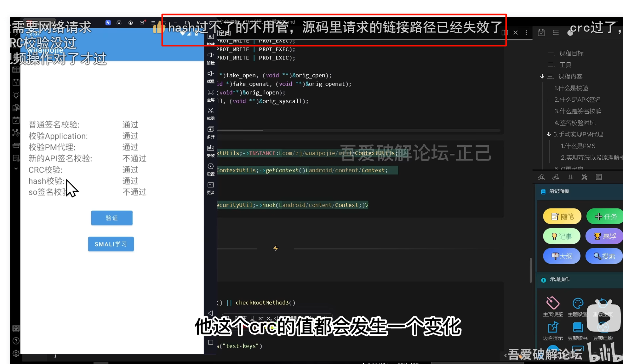Click the lightning bolt icon in emulator title bar
Image resolution: width=623 pixels, height=364 pixels.
point(108,23)
